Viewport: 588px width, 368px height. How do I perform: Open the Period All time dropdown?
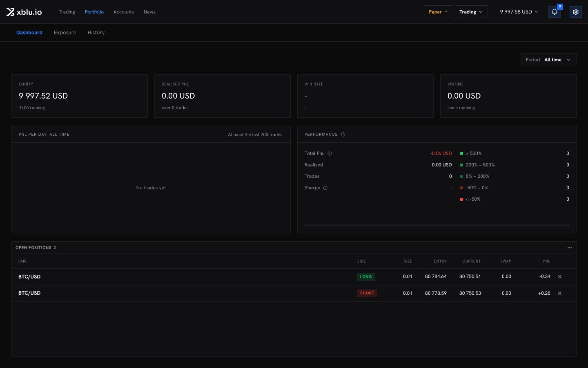click(x=548, y=60)
